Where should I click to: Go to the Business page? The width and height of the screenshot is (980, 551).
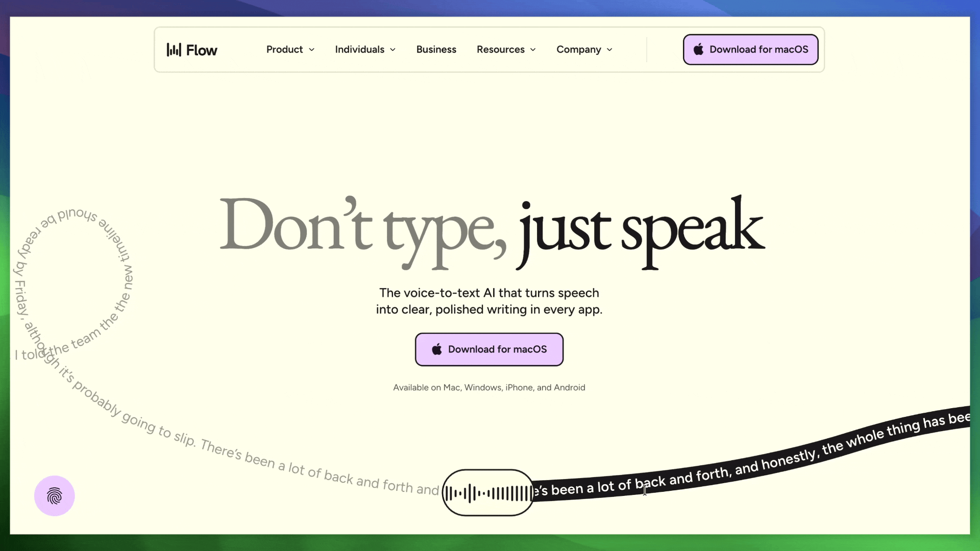436,49
